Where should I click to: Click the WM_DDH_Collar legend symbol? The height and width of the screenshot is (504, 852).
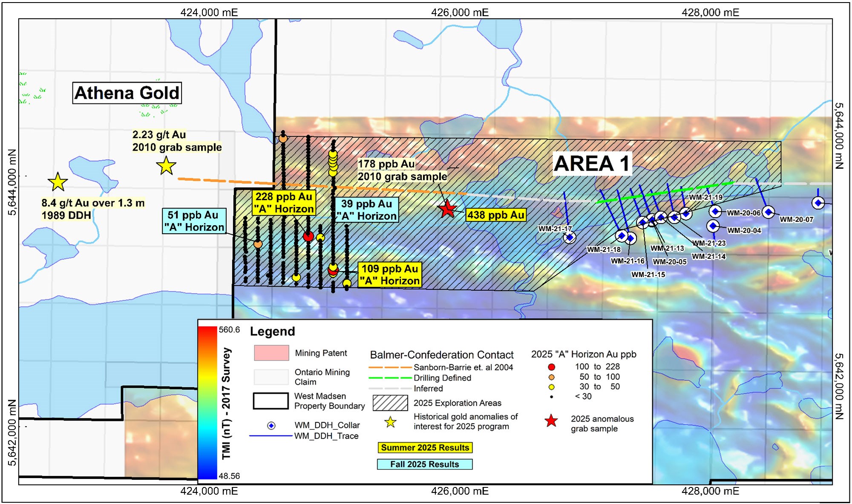click(271, 426)
